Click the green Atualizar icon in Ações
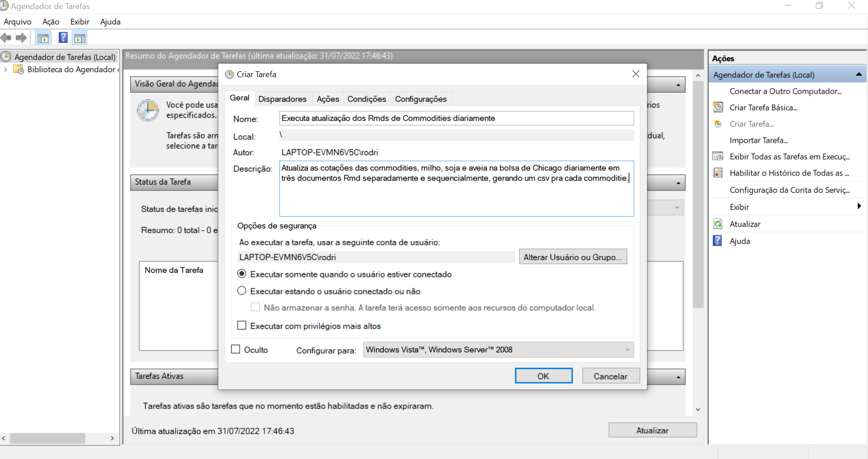The height and width of the screenshot is (459, 868). coord(718,224)
